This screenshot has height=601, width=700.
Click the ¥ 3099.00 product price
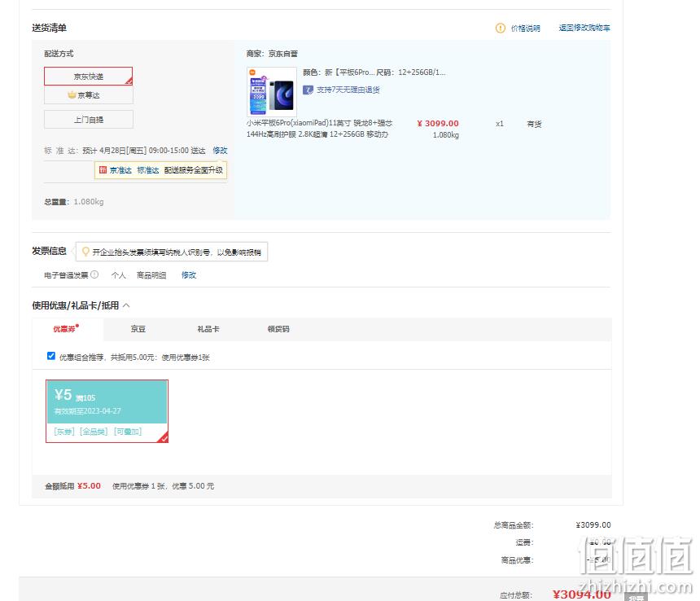click(438, 123)
